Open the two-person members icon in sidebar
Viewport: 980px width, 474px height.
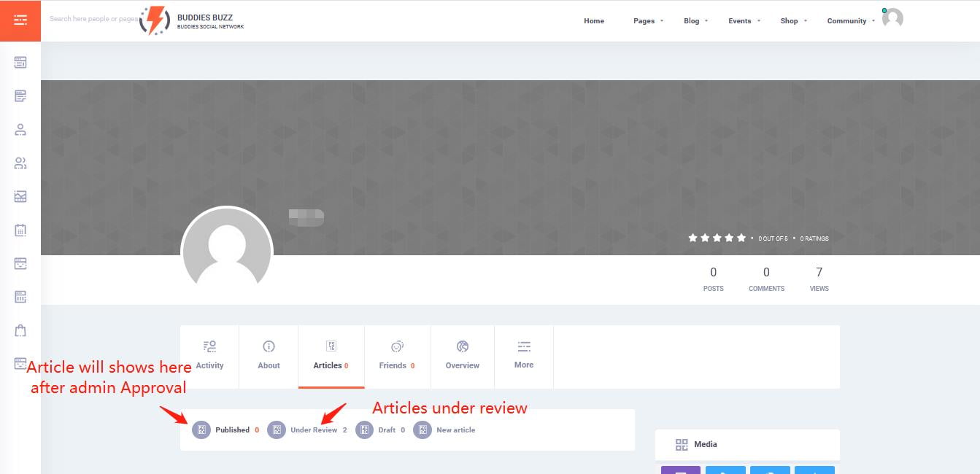20,163
